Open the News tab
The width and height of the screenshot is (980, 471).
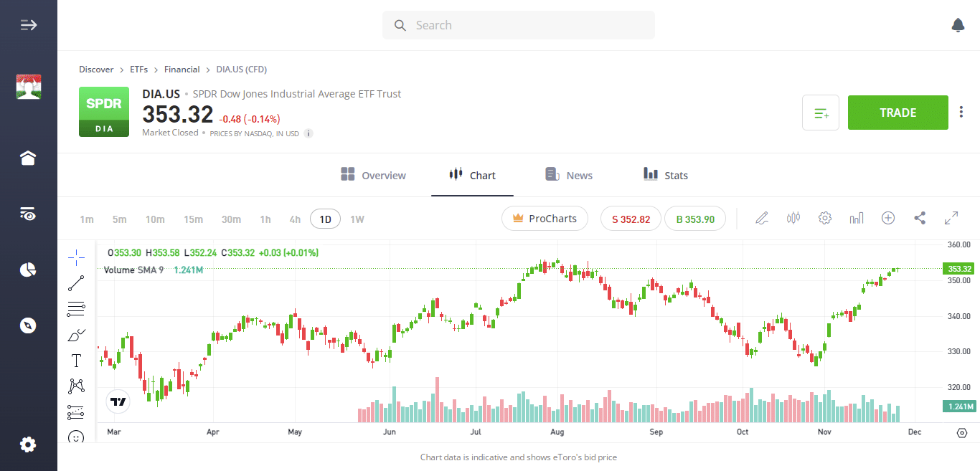[569, 175]
